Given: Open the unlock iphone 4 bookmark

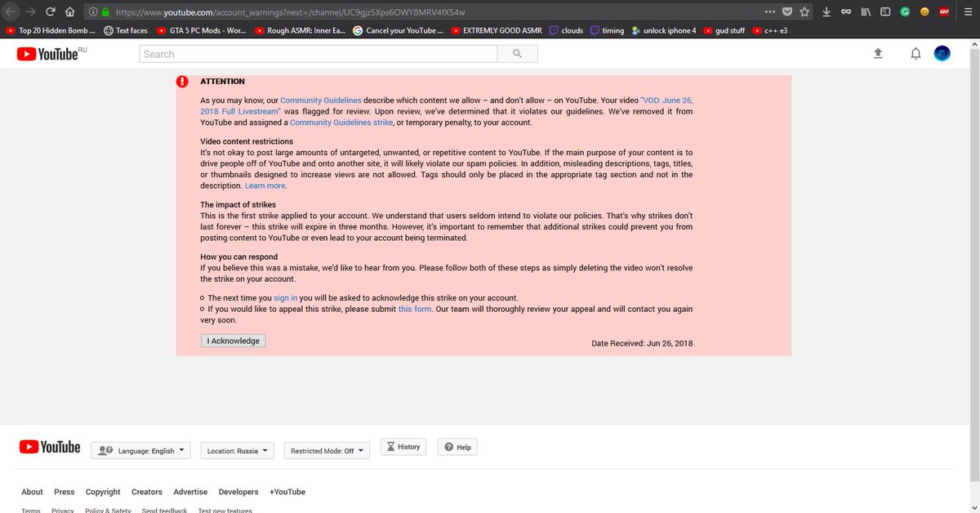Looking at the screenshot, I should tap(663, 30).
